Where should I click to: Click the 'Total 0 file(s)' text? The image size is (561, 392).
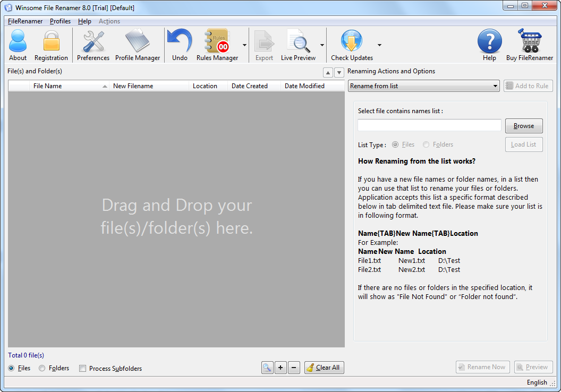[x=26, y=355]
